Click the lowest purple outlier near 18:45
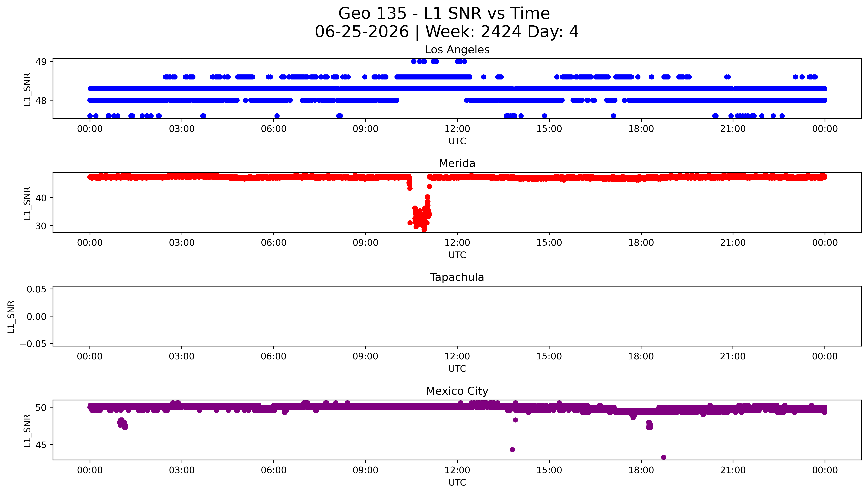This screenshot has height=494, width=868. coord(664,457)
